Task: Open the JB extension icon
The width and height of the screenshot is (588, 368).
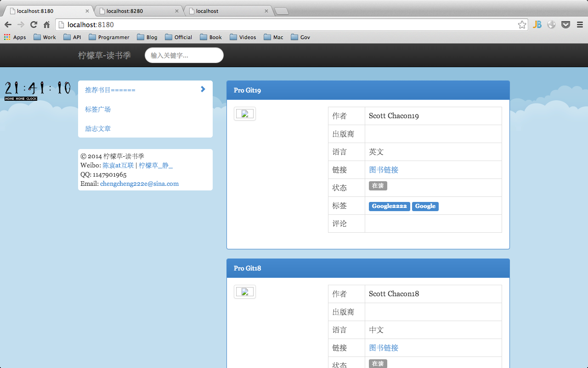Action: (x=537, y=24)
